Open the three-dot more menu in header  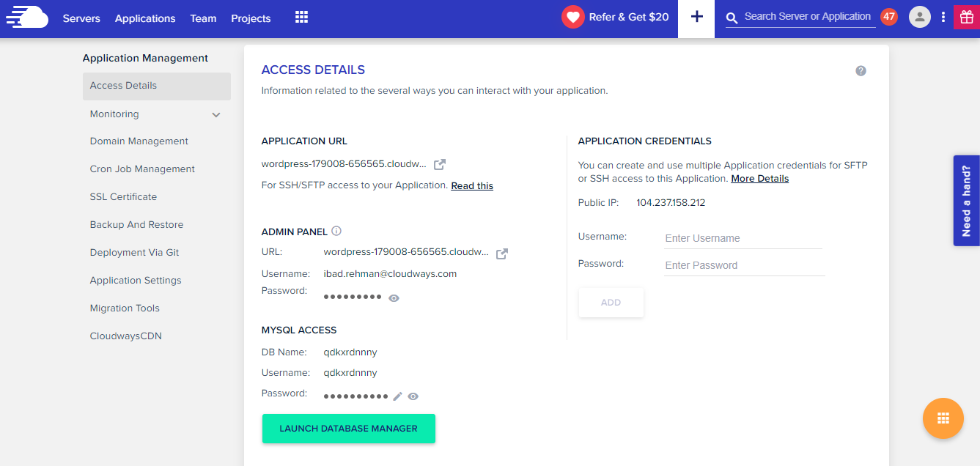point(943,17)
